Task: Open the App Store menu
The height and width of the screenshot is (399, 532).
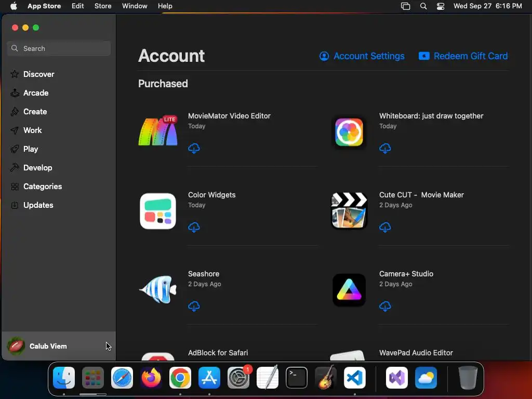Action: coord(44,6)
